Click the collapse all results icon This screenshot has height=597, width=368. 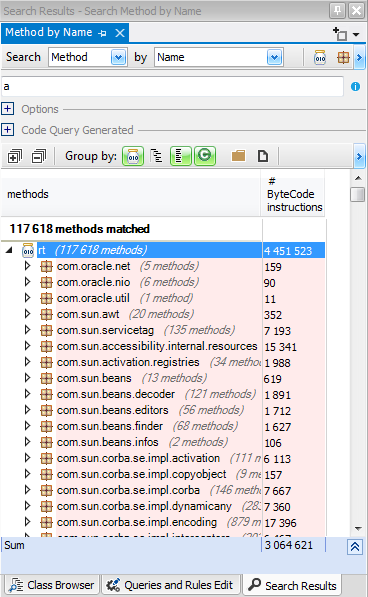click(x=38, y=156)
